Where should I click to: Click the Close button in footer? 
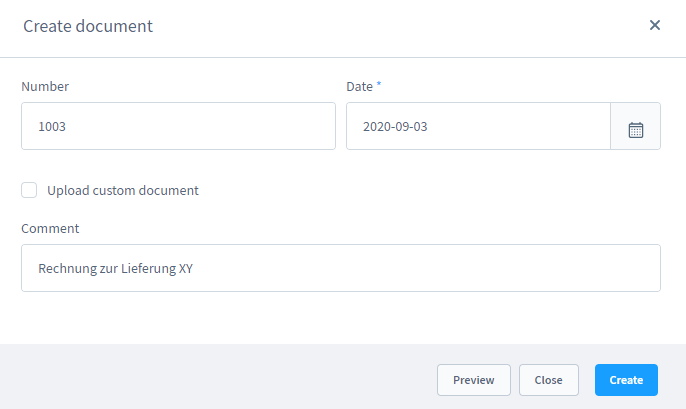(x=548, y=380)
